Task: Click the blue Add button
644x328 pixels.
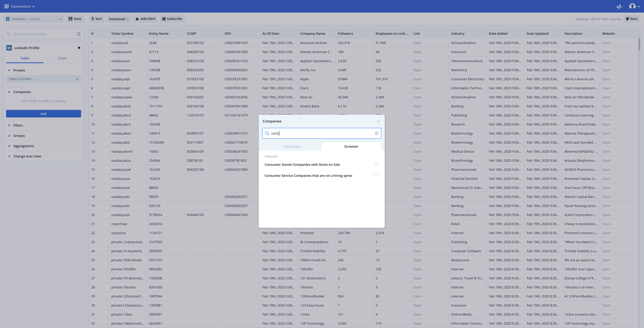Action: coord(43,114)
